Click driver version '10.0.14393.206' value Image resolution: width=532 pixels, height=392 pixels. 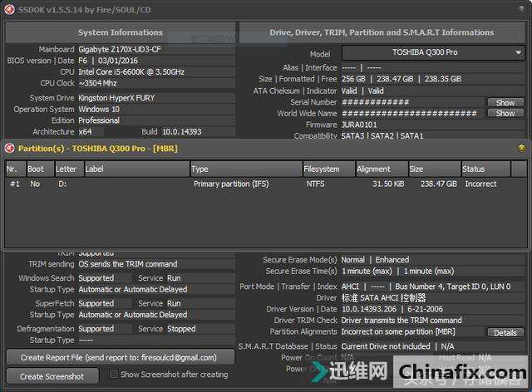[369, 309]
